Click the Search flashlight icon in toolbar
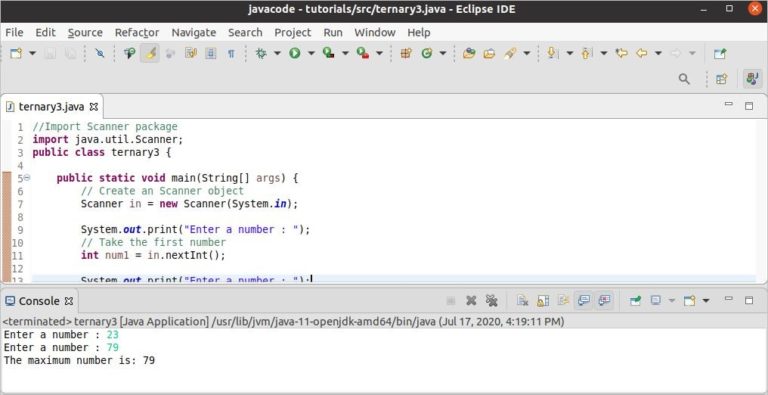768x395 pixels. [x=510, y=53]
